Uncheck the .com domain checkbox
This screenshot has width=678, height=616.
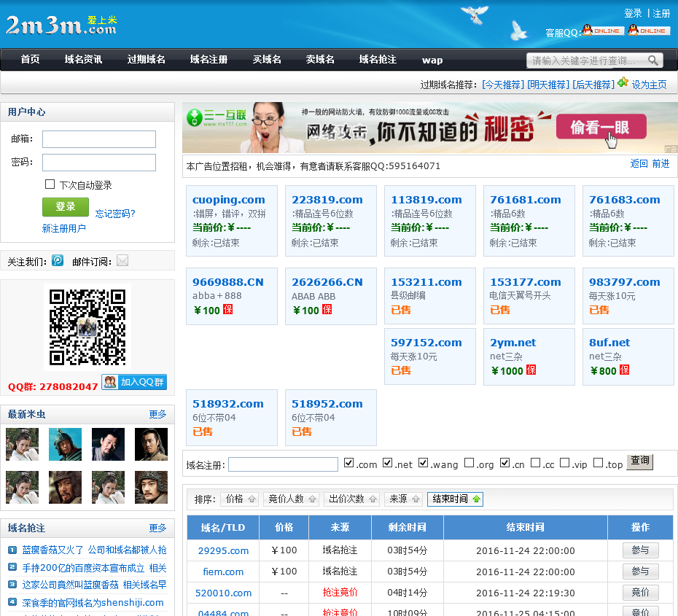348,463
